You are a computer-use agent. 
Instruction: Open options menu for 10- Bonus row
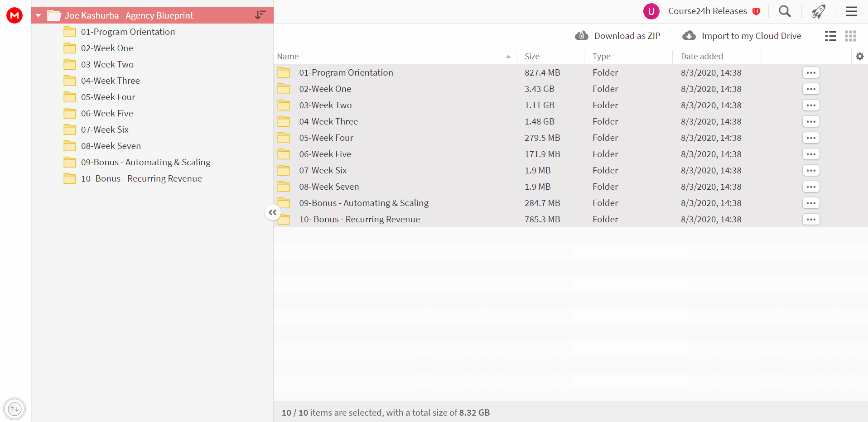point(811,220)
